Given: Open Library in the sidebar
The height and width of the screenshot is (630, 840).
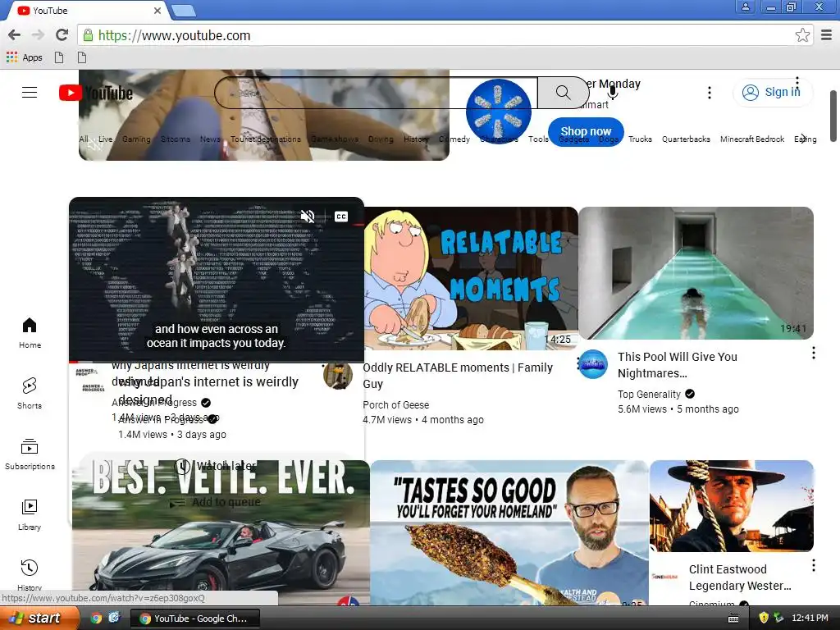Looking at the screenshot, I should click(x=30, y=515).
